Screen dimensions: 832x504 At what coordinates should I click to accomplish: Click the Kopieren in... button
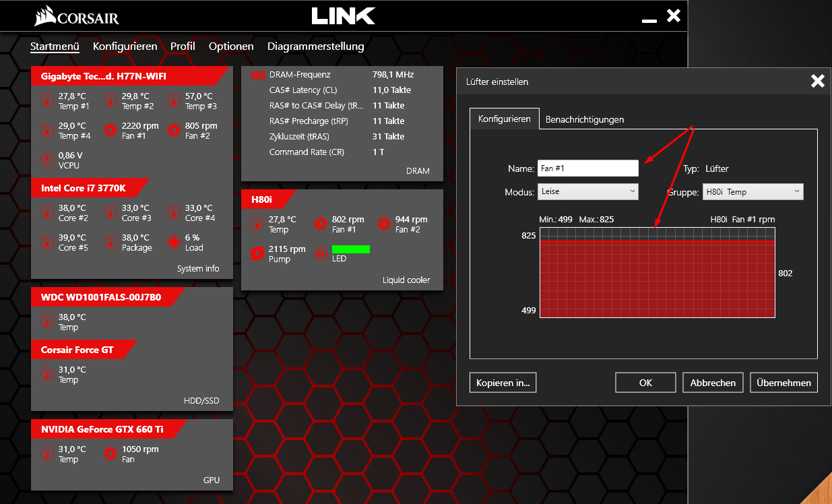(503, 383)
